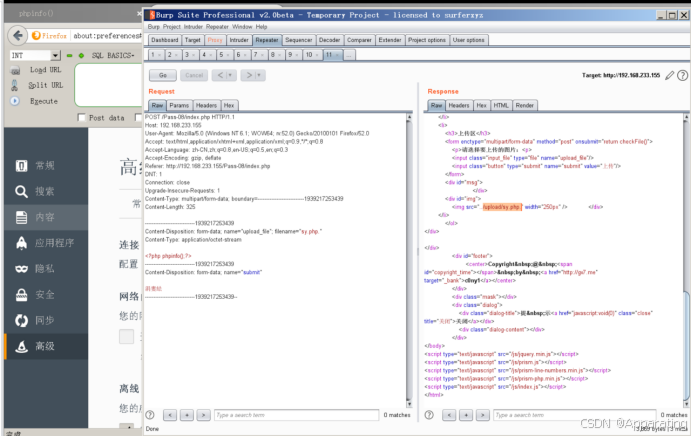Click the Split URL icon in HackBar
Screen dimensions: 692x437
15,85
